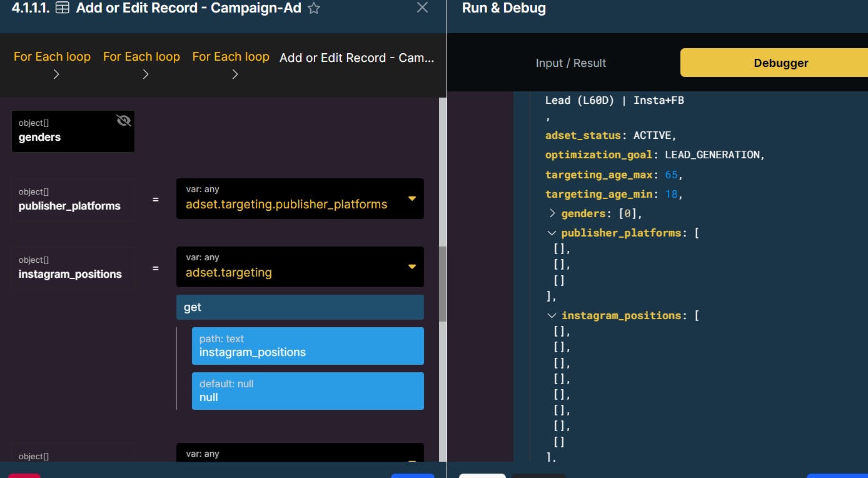Open the second For Each loop breadcrumb

(x=141, y=56)
